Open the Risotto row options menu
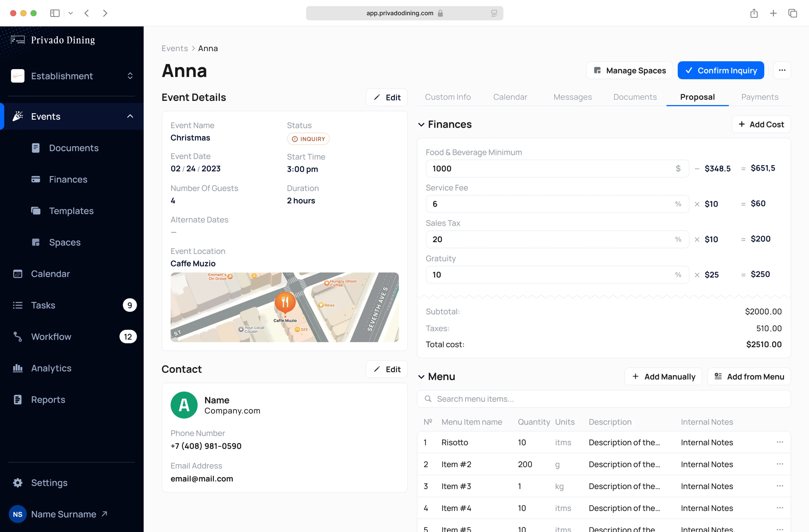 780,442
